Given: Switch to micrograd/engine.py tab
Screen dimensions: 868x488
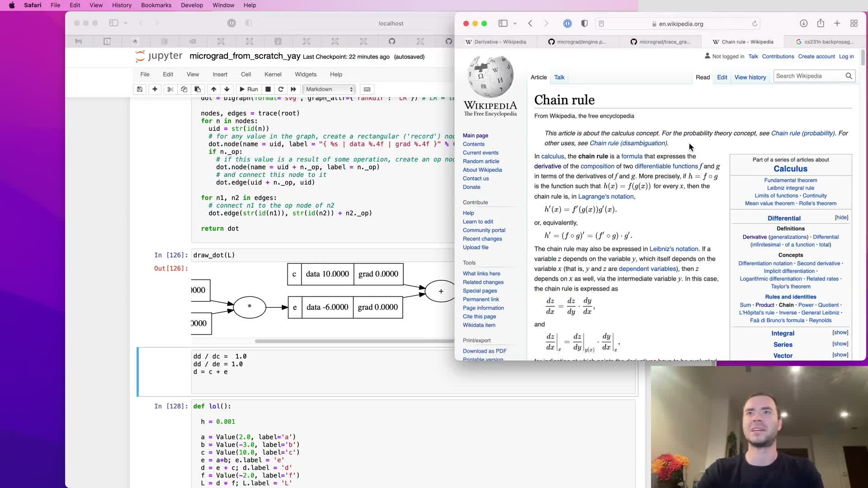Looking at the screenshot, I should coord(577,42).
